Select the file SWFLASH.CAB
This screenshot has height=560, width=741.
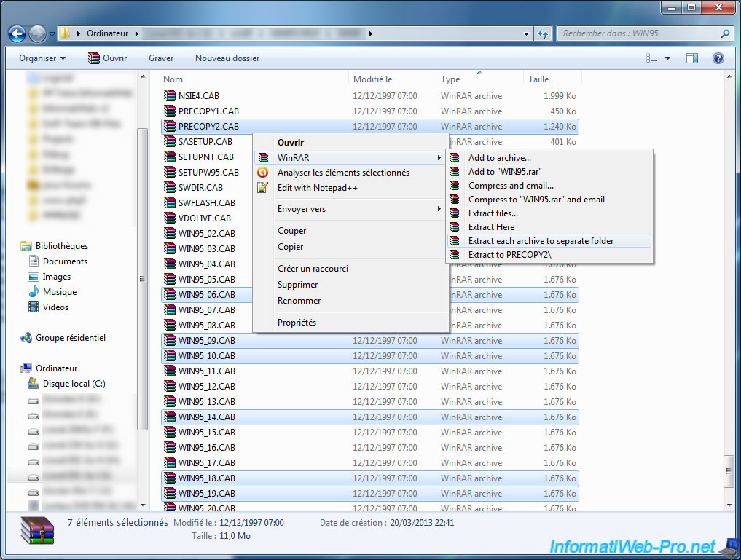coord(207,202)
